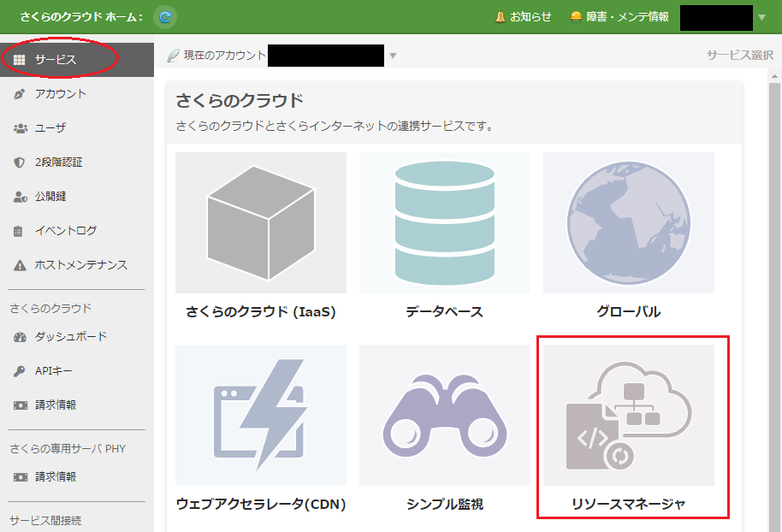View イベントログ from the sidebar
This screenshot has height=532, width=782.
click(x=65, y=231)
